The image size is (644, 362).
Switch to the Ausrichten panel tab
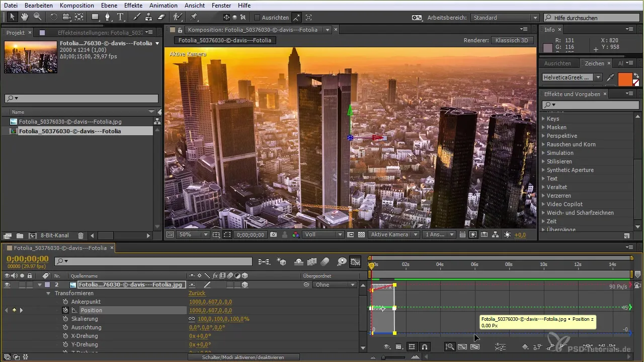tap(557, 63)
